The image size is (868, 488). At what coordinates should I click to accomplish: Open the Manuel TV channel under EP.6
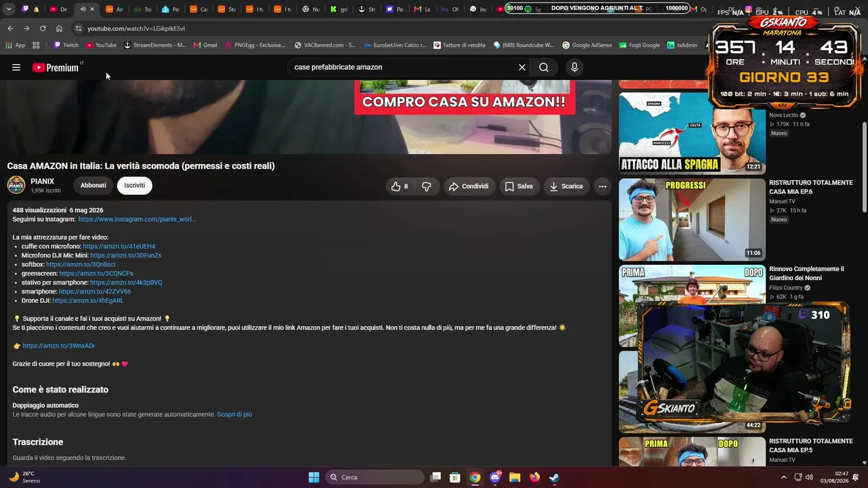[783, 201]
